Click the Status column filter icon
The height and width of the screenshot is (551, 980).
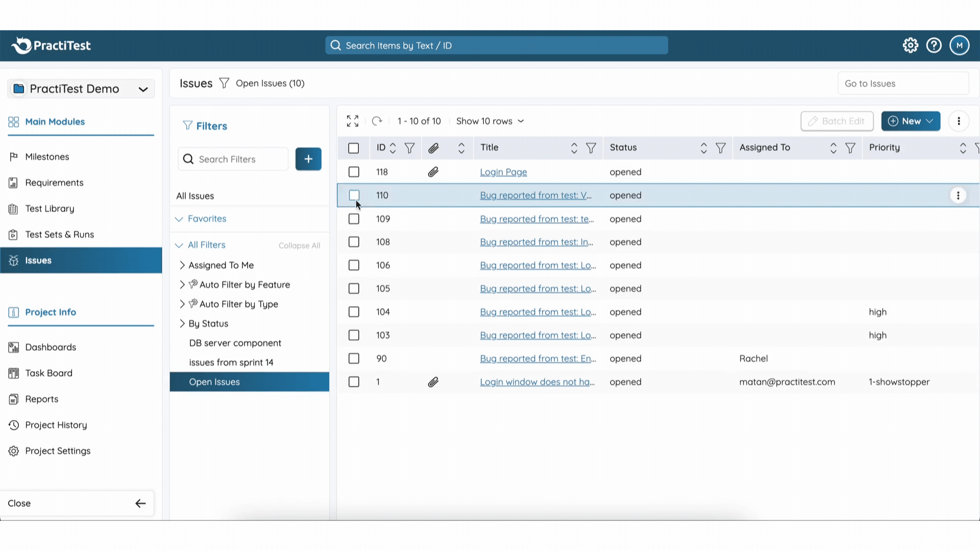tap(720, 148)
